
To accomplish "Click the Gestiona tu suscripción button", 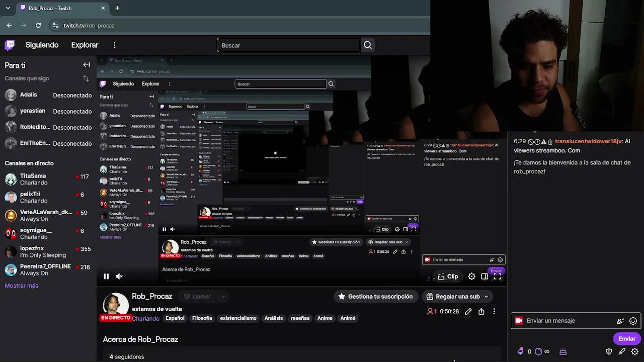I will pyautogui.click(x=375, y=297).
